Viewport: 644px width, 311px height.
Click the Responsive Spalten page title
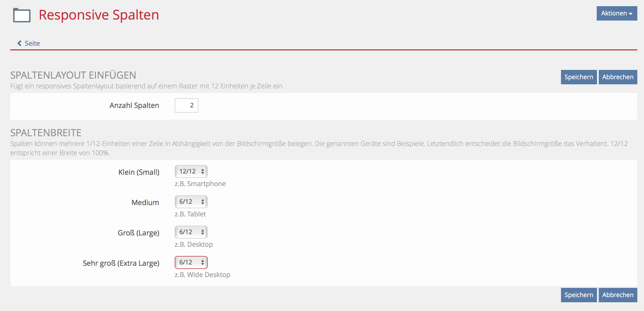coord(99,15)
